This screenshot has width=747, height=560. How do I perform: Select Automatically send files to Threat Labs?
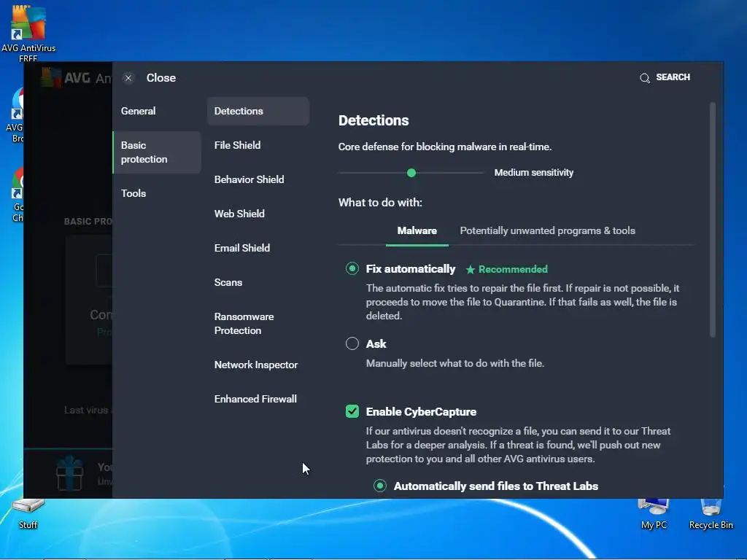[379, 486]
